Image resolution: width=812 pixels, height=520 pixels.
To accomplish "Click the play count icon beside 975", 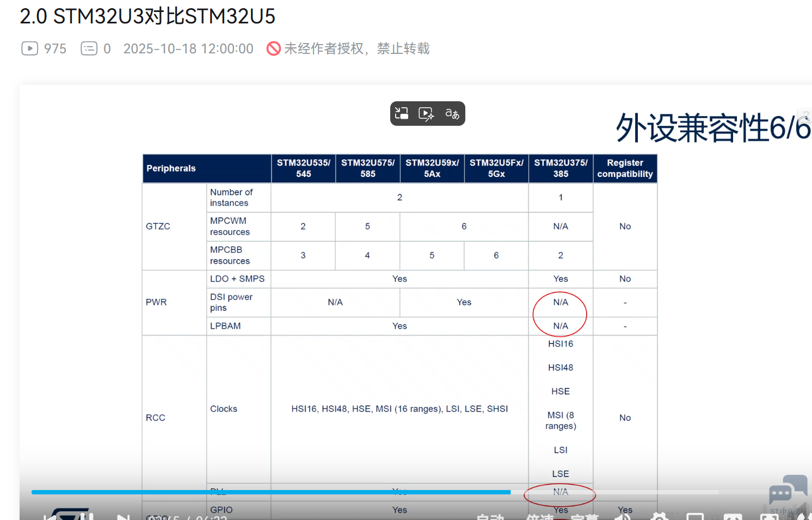I will coord(30,48).
